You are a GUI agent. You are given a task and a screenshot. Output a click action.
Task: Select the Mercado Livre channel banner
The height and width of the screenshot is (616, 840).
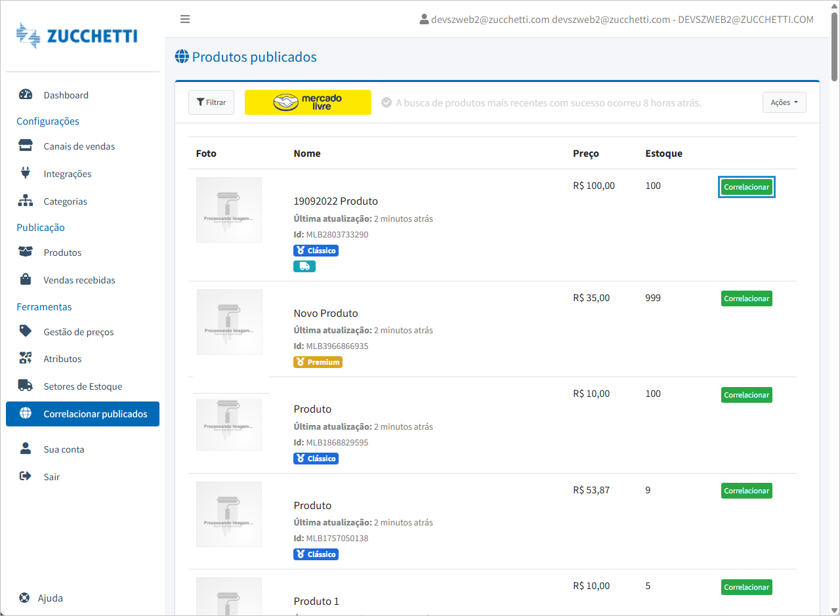308,102
